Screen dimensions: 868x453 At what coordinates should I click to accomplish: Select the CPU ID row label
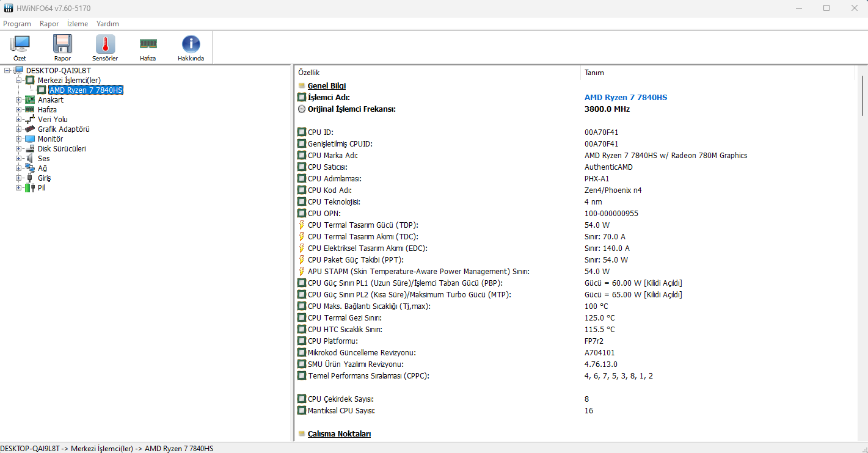click(x=320, y=132)
